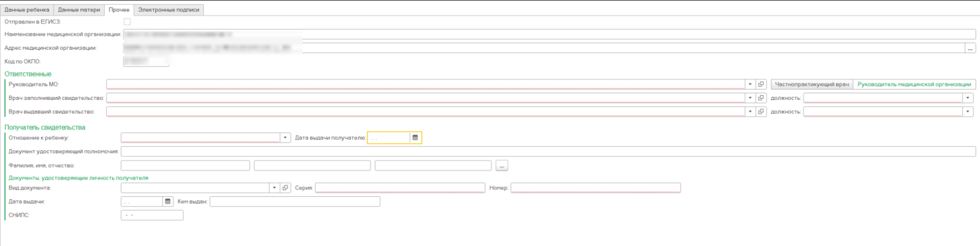Expand Отношение к ребенку dropdown

point(285,138)
